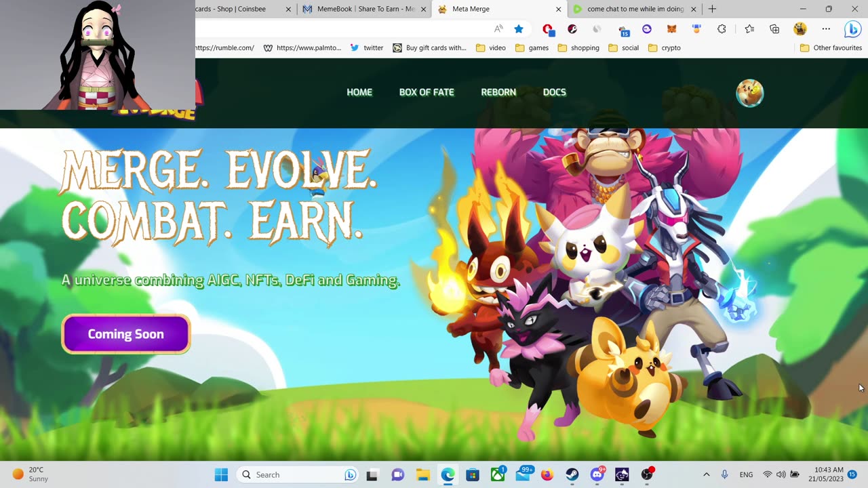
Task: Open Microsoft Store from the taskbar
Action: point(473,474)
